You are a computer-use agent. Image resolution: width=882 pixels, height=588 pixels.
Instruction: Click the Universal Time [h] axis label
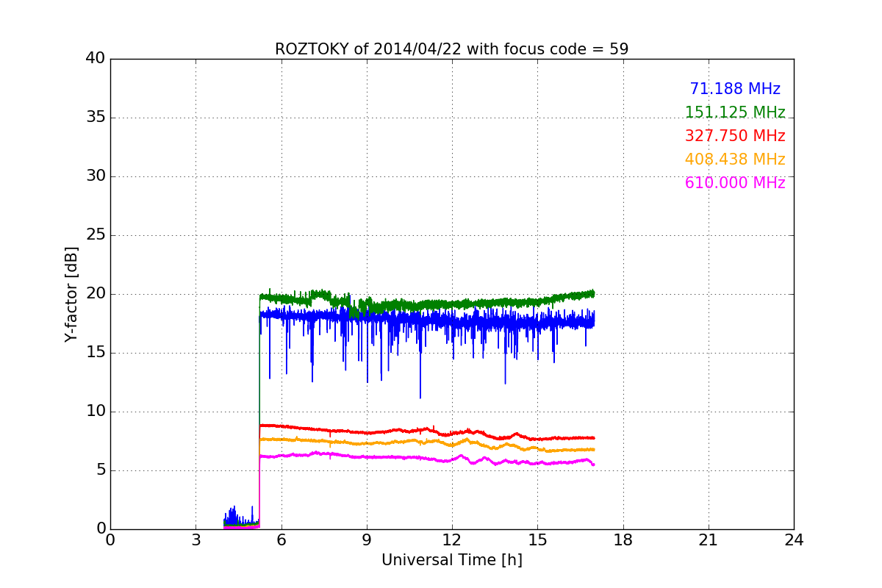pos(451,560)
